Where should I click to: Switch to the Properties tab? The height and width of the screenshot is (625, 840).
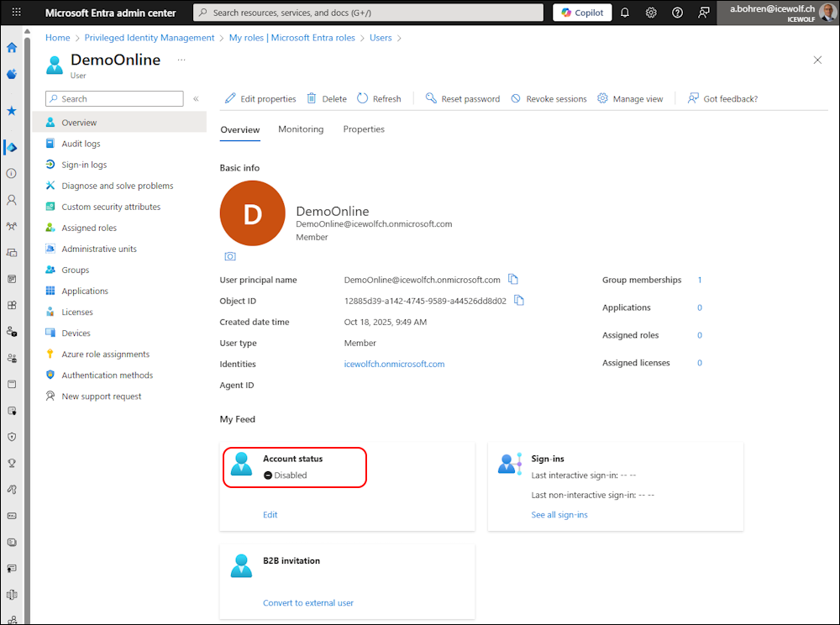coord(364,129)
